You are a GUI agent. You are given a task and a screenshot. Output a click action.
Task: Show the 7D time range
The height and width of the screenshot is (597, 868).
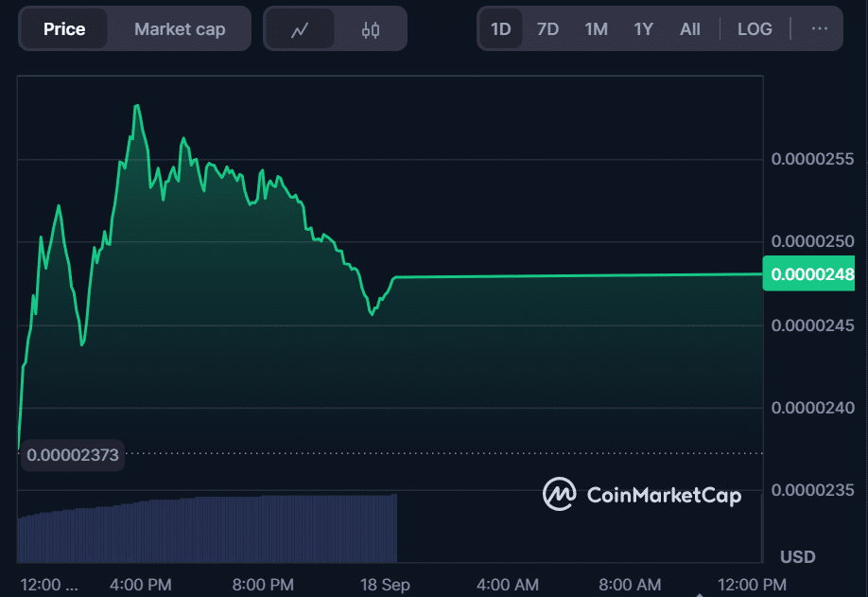point(547,29)
